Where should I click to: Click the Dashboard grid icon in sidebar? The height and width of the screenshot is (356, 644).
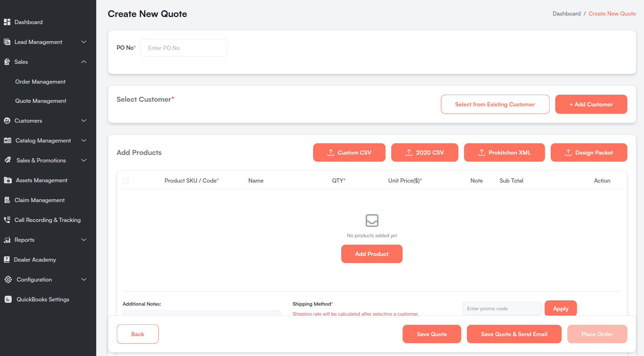pos(7,22)
